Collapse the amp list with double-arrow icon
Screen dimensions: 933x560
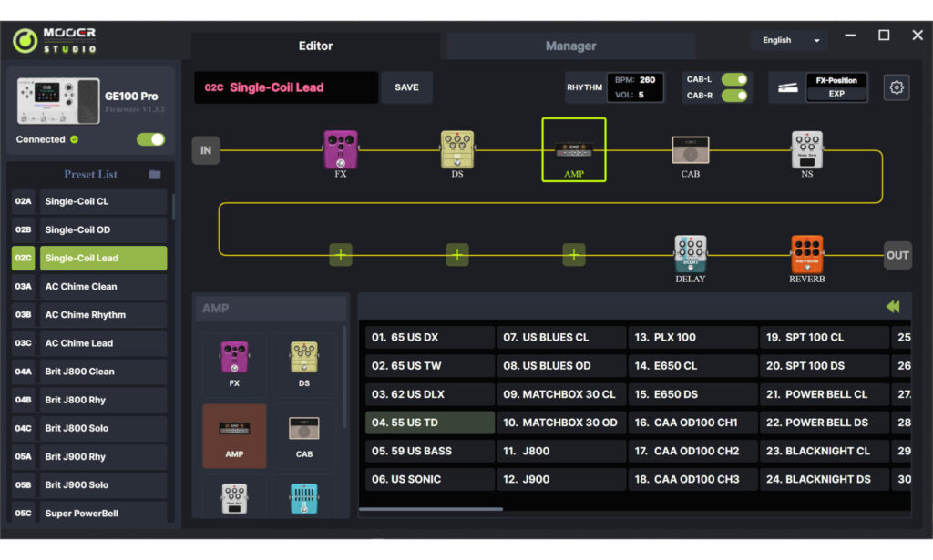point(893,307)
